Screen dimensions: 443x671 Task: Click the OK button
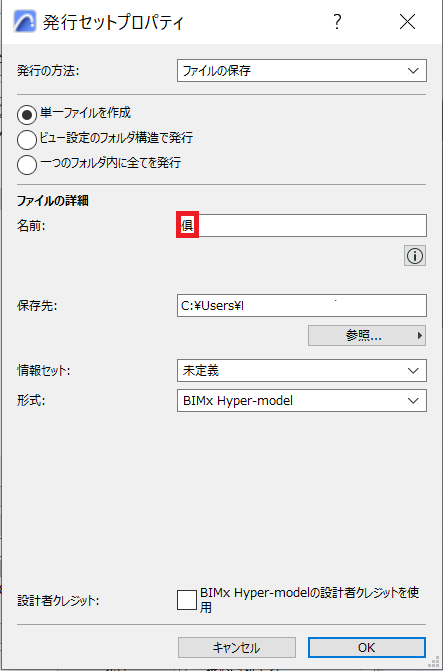367,647
